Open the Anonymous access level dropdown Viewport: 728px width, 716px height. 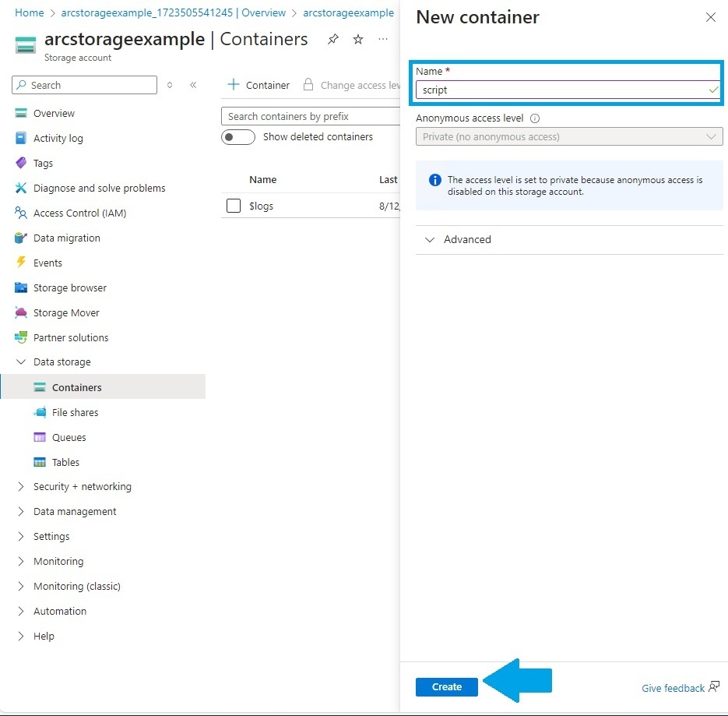pyautogui.click(x=569, y=136)
